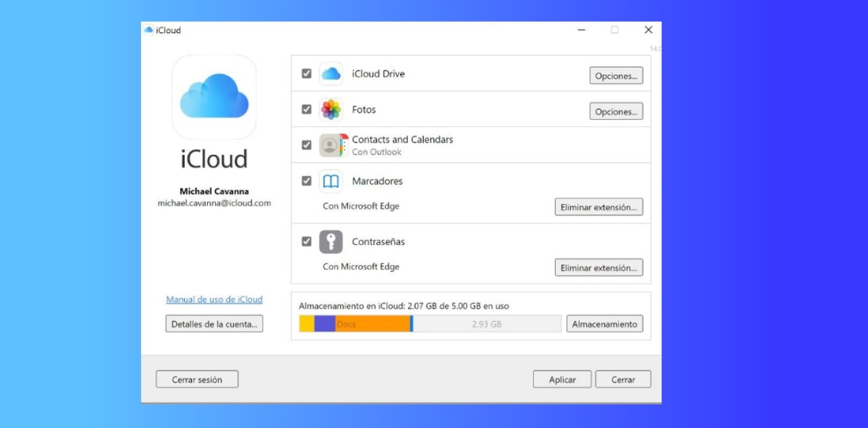Viewport: 868px width, 428px height.
Task: Click the Cerrar button
Action: (x=623, y=379)
